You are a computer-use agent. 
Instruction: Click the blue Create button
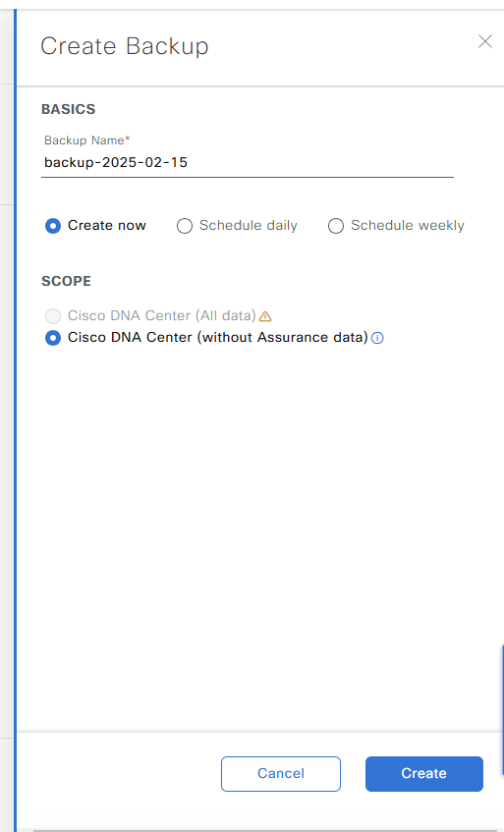(x=423, y=774)
